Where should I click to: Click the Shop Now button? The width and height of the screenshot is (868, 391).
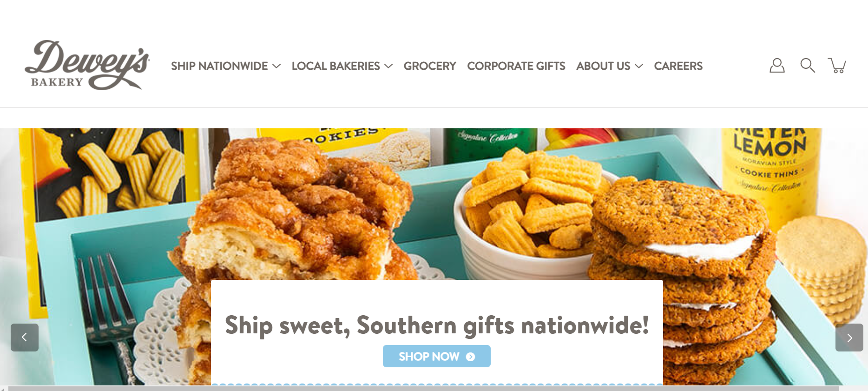437,356
